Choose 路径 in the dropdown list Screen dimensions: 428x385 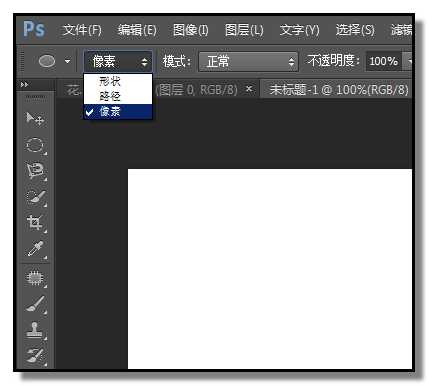tap(118, 97)
